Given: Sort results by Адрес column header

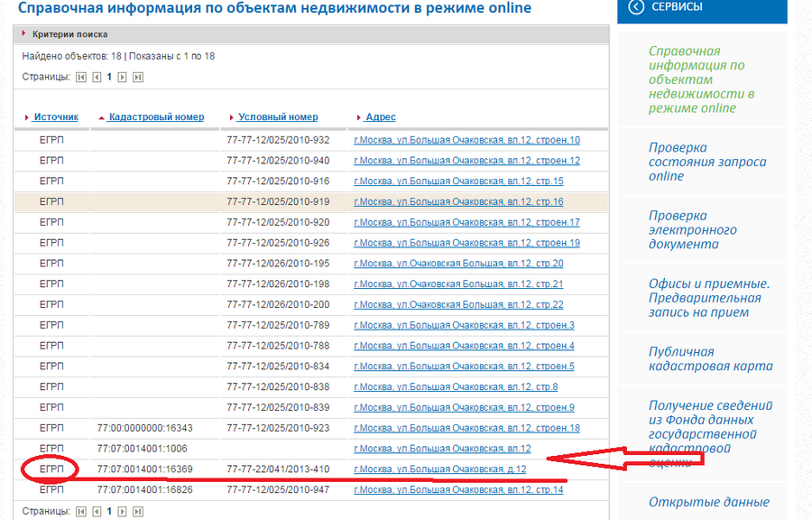Looking at the screenshot, I should coord(380,117).
